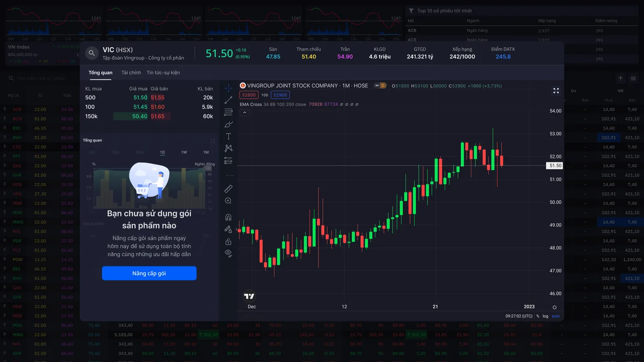
Task: Click the order quantity 100 between prices
Action: tap(264, 95)
